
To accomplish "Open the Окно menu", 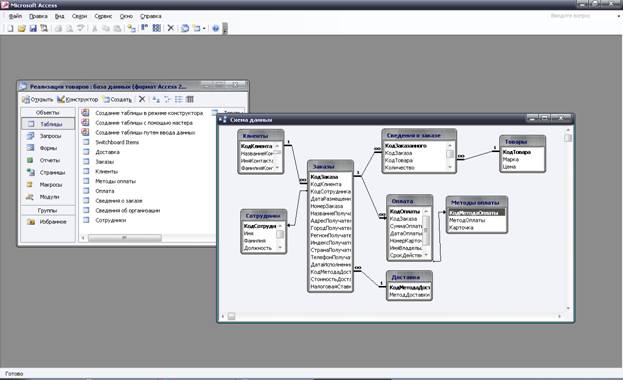I will (126, 16).
